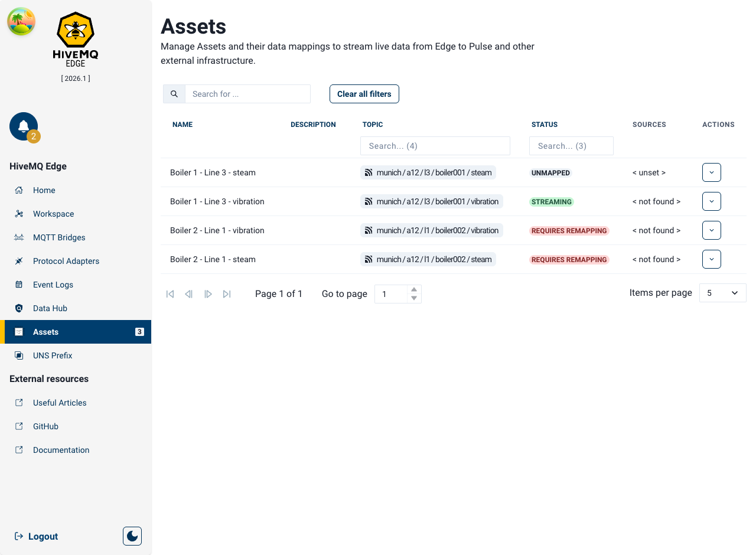The image size is (756, 555).
Task: Open Protocol Adapters via its wrench icon
Action: (20, 261)
